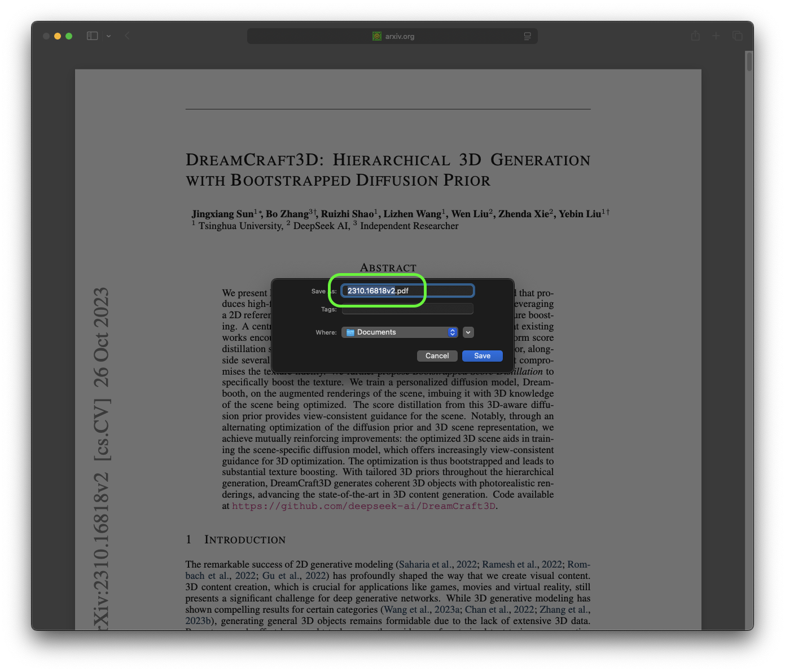Click the arxiv favicon in the address bar
Viewport: 785px width, 672px height.
pyautogui.click(x=377, y=36)
